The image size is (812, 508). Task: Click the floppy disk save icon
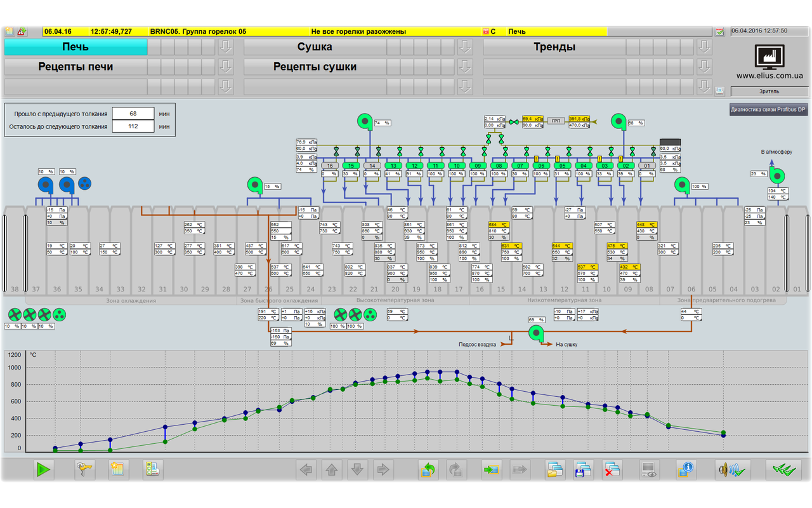[583, 470]
